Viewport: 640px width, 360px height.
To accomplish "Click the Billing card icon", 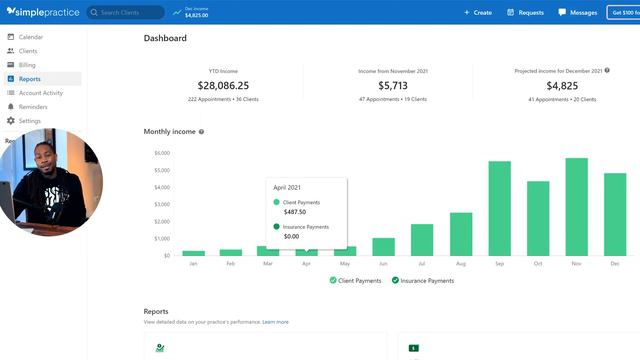I will coord(11,64).
